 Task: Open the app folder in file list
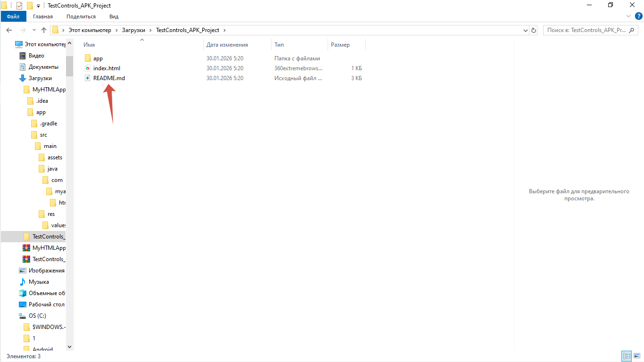click(x=98, y=58)
